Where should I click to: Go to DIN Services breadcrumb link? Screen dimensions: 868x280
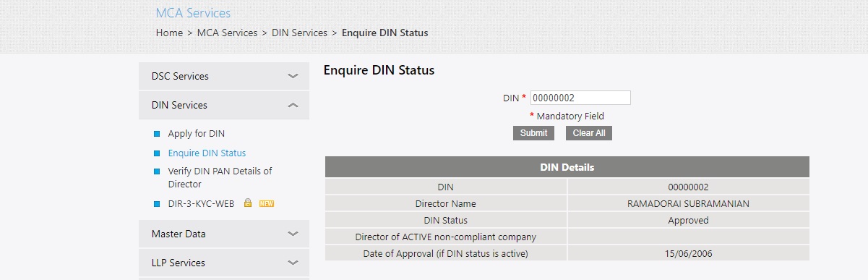point(300,33)
